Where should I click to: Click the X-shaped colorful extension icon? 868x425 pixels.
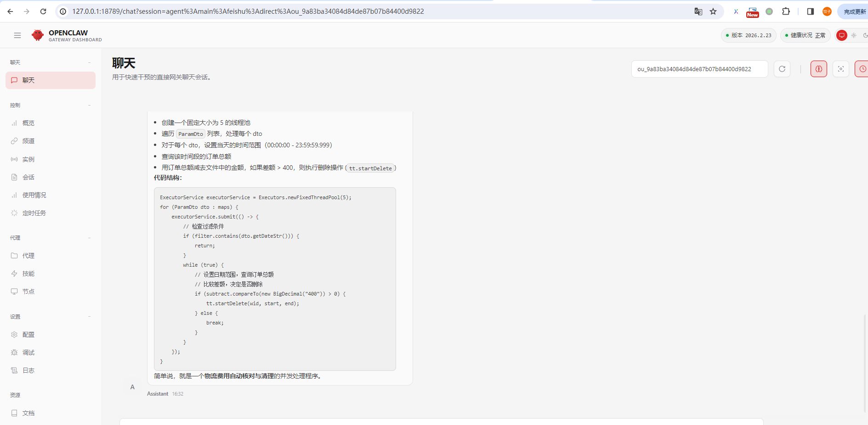click(x=736, y=11)
